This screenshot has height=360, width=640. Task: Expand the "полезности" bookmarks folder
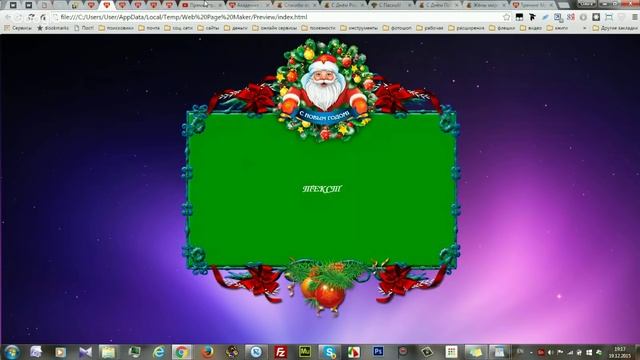(319, 28)
